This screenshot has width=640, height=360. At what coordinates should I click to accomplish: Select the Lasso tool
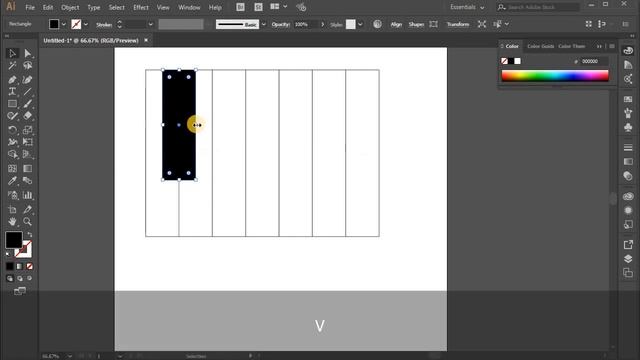(27, 66)
